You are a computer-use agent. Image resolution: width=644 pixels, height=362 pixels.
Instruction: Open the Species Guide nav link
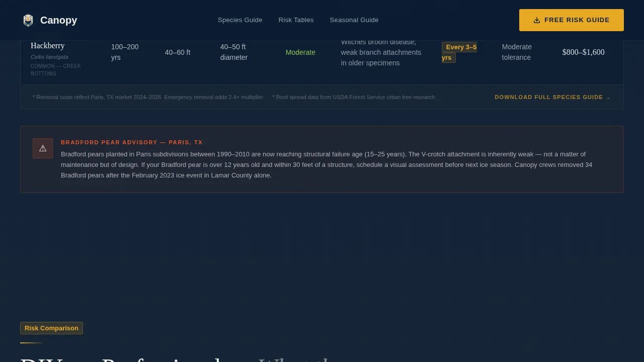tap(240, 20)
